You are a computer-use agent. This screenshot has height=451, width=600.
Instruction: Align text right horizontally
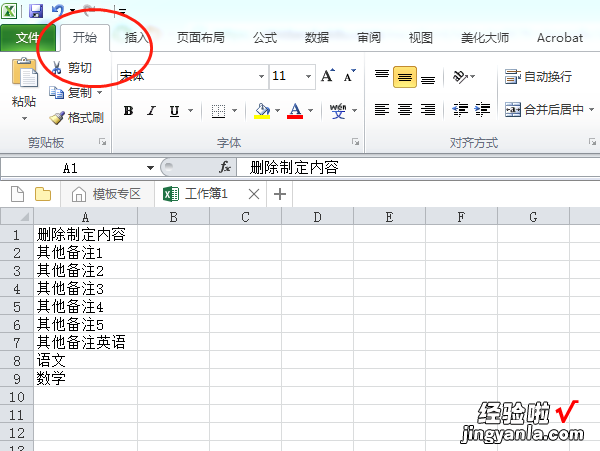[428, 110]
